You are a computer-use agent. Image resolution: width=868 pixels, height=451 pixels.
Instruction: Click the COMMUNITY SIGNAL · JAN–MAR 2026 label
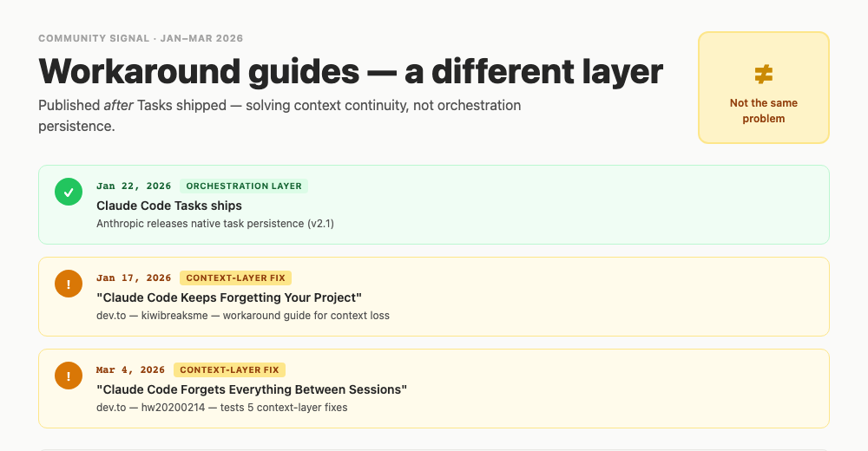point(141,38)
